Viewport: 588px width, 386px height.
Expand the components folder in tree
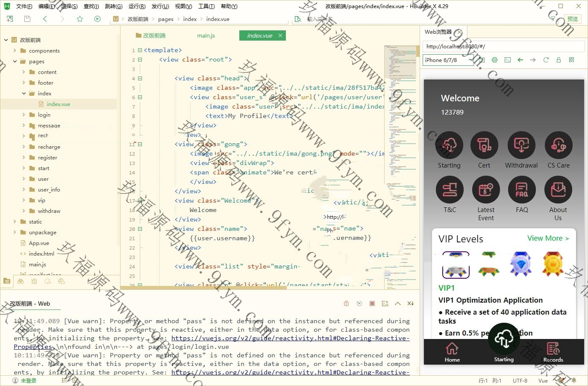tap(15, 50)
